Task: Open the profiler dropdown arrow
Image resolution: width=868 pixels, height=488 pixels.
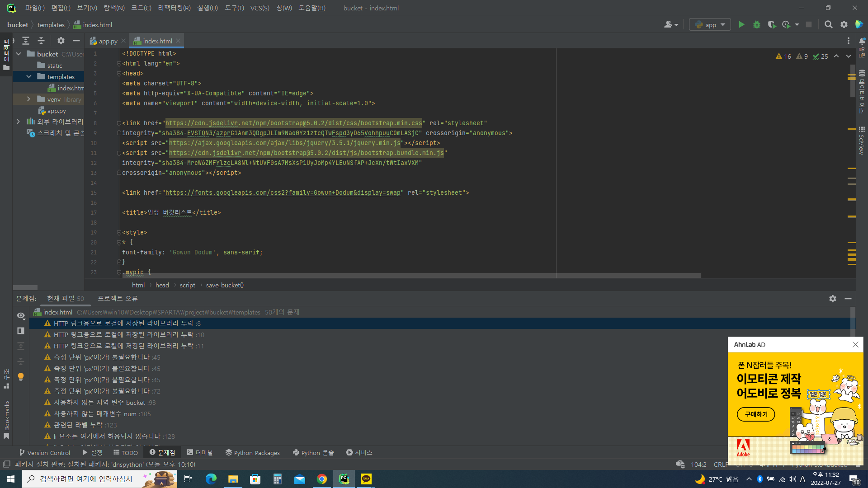Action: [797, 24]
